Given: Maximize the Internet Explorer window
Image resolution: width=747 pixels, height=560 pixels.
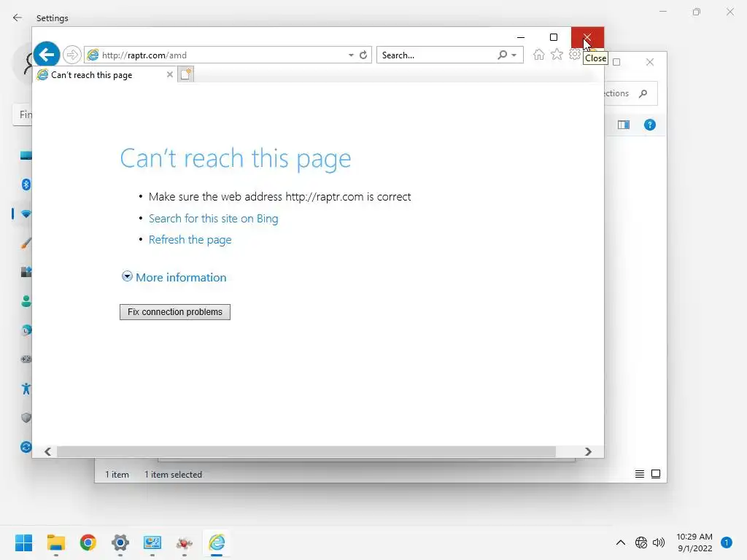Looking at the screenshot, I should pos(554,37).
